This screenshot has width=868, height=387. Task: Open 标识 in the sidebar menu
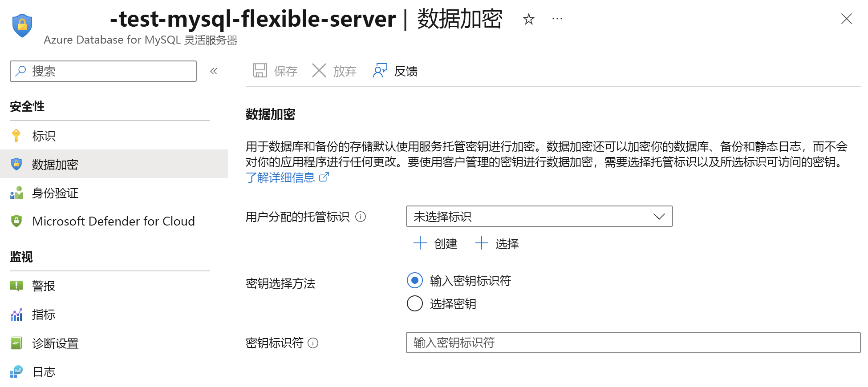[x=44, y=136]
